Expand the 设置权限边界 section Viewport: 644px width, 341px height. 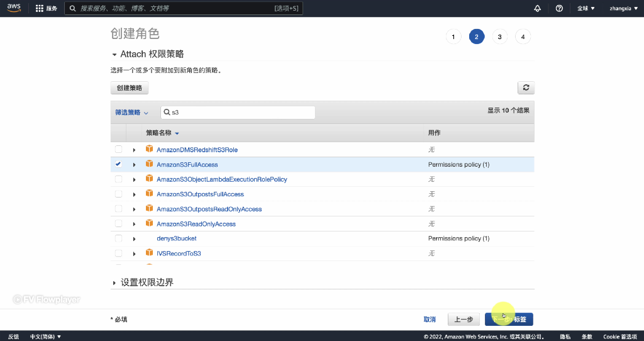pyautogui.click(x=114, y=282)
